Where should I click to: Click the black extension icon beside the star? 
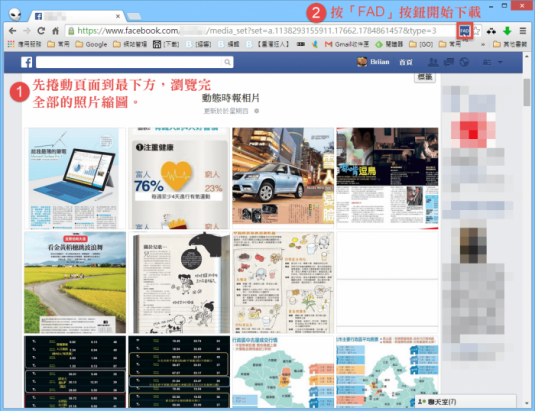pos(491,31)
